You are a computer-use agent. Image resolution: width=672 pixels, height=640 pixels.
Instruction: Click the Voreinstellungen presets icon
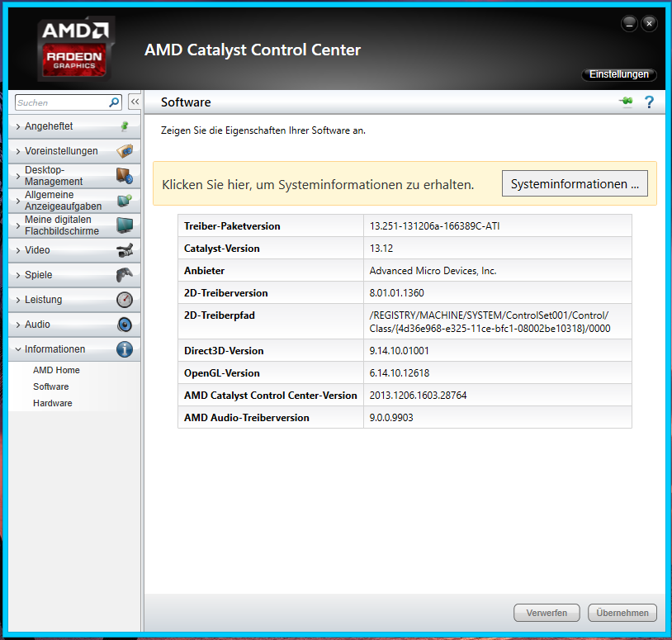coord(125,151)
